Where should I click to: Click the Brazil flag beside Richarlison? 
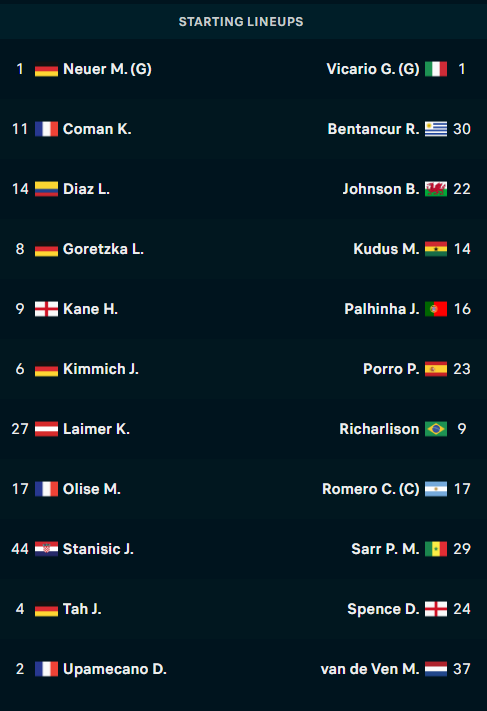(x=436, y=429)
